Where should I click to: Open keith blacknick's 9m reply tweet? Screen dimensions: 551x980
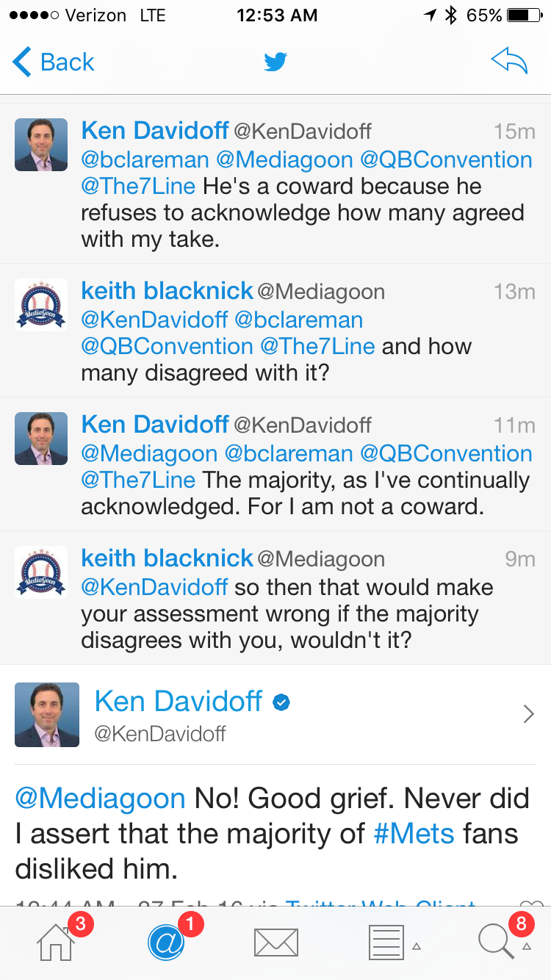287,613
